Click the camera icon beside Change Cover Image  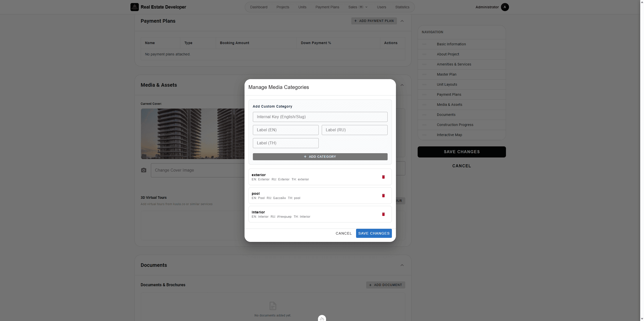pyautogui.click(x=144, y=170)
